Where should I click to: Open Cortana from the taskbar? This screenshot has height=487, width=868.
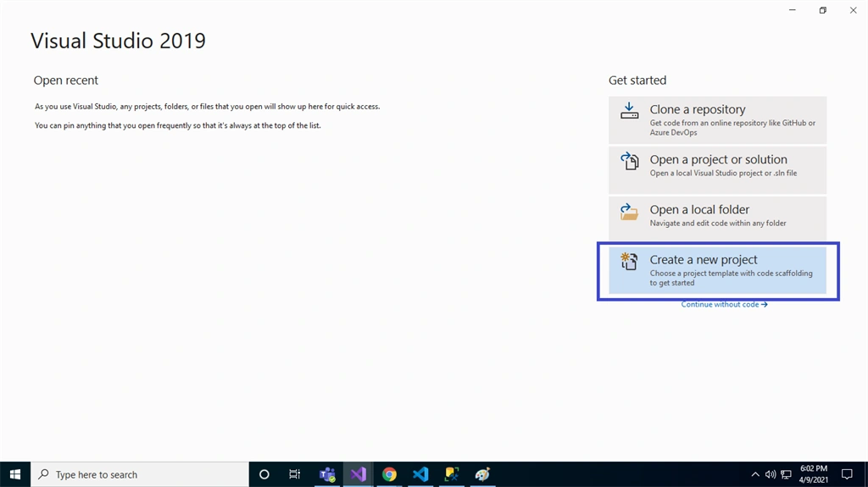[x=264, y=474]
